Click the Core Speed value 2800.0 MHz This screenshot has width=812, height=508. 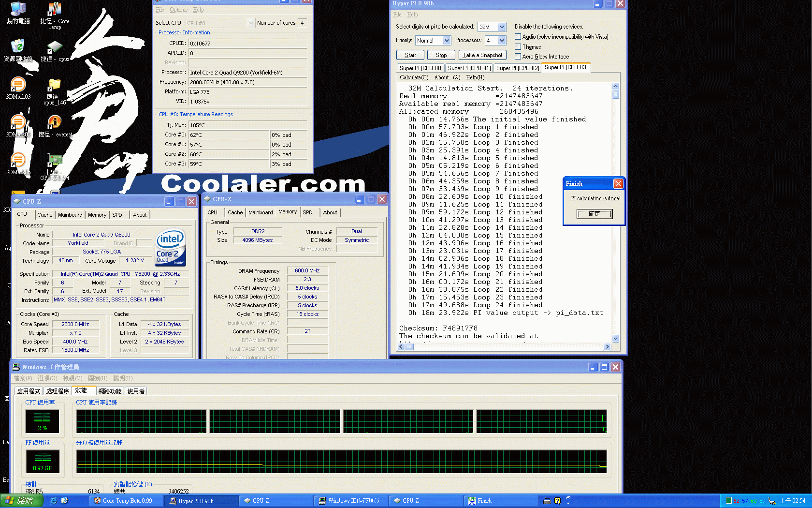tap(75, 324)
